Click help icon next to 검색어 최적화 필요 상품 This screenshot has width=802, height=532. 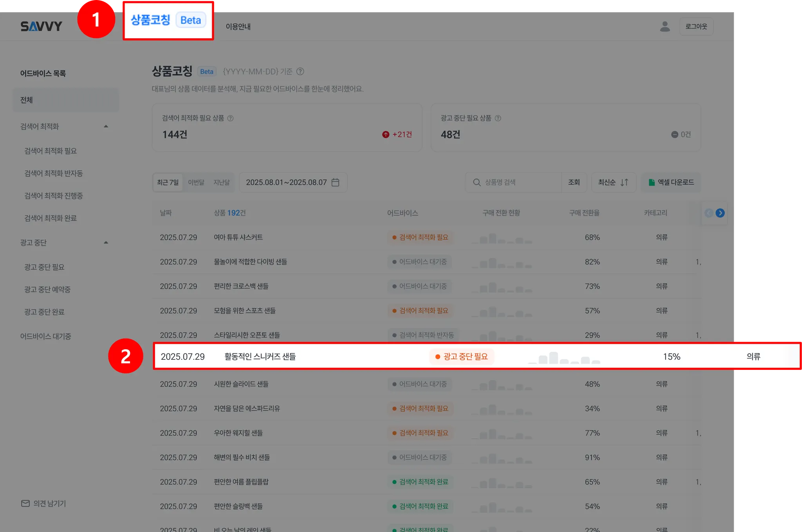pos(230,118)
